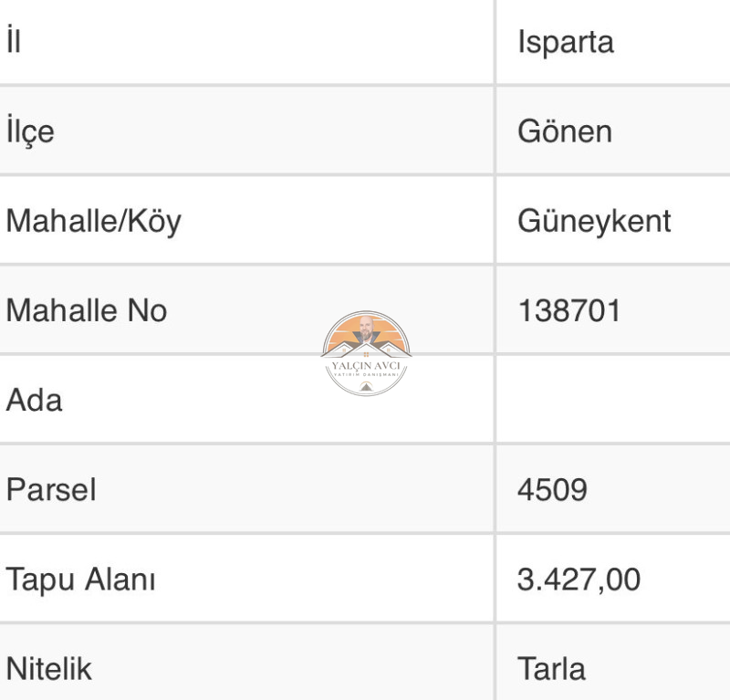Click the small pyramid icon in logo

pos(366,386)
